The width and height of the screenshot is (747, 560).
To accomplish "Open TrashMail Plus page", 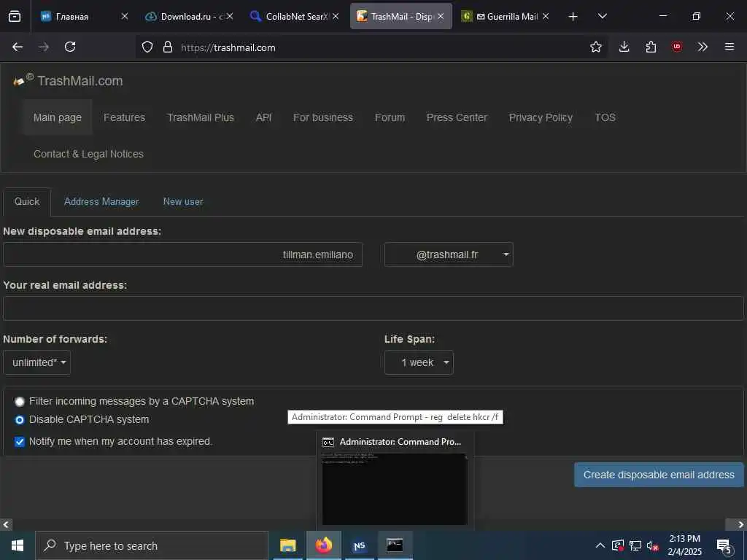I will [201, 117].
